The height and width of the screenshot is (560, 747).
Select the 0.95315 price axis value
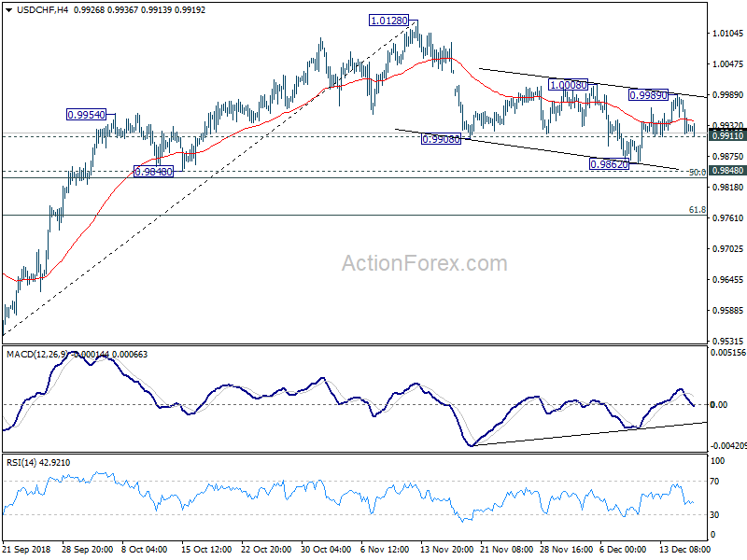(x=728, y=342)
